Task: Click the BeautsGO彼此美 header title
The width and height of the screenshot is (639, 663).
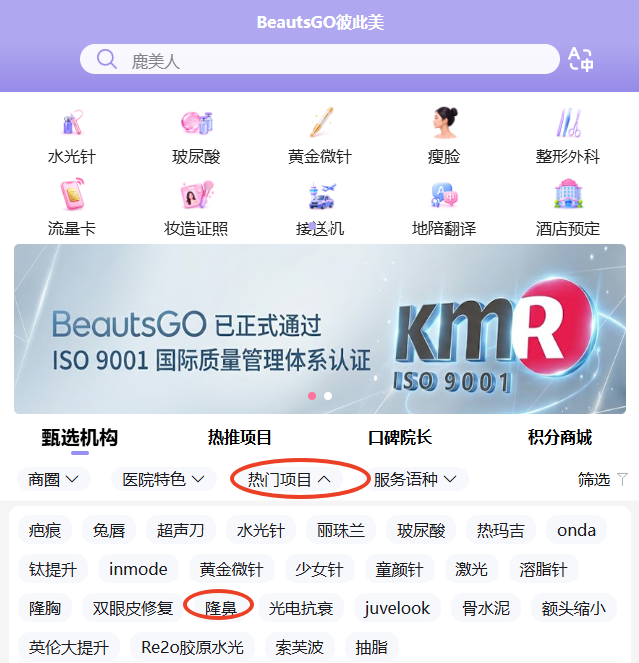Action: (320, 22)
